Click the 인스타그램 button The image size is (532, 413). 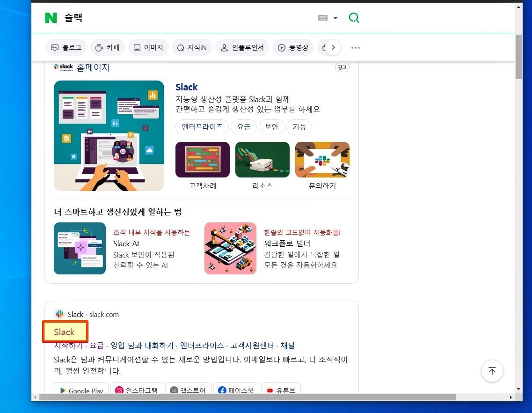point(137,389)
